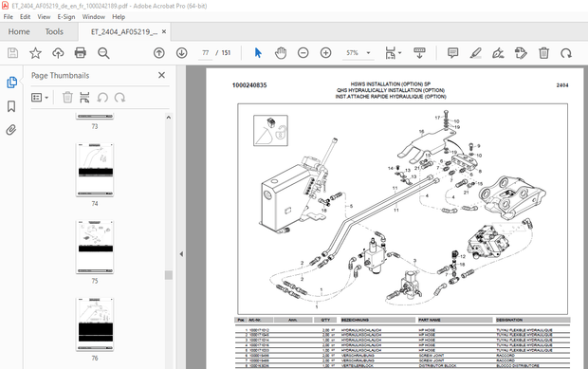This screenshot has height=369, width=588.
Task: Click the Save file icon
Action: 12,53
